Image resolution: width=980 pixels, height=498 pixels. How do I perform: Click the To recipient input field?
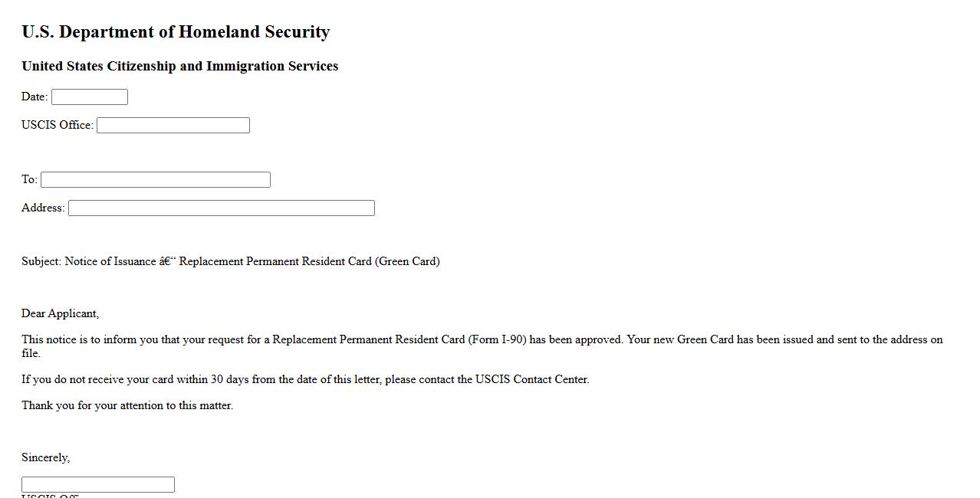156,180
